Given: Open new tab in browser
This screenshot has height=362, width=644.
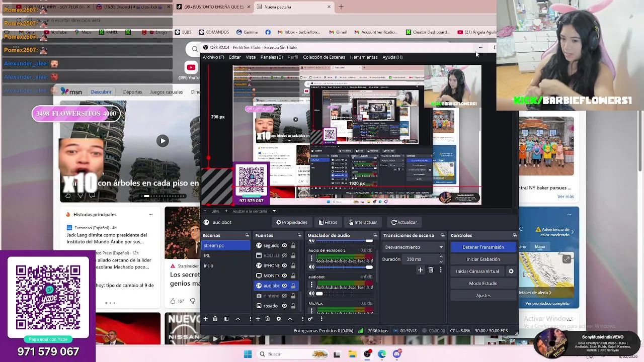Looking at the screenshot, I should (x=341, y=7).
